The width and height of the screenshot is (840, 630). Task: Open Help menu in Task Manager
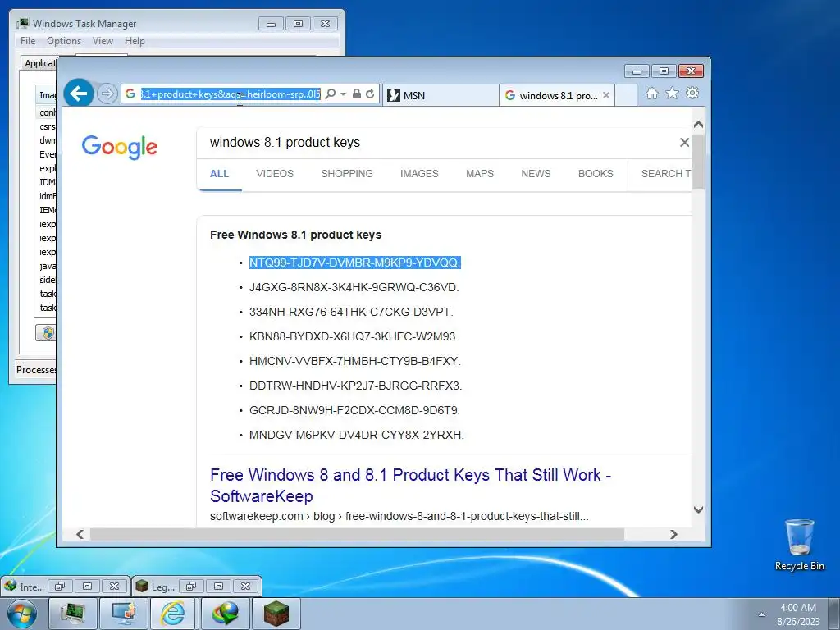(x=135, y=41)
